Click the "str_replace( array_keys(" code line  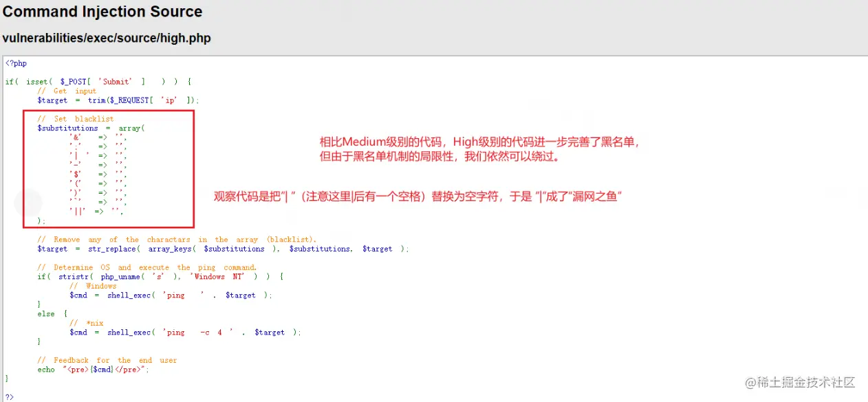tap(224, 249)
